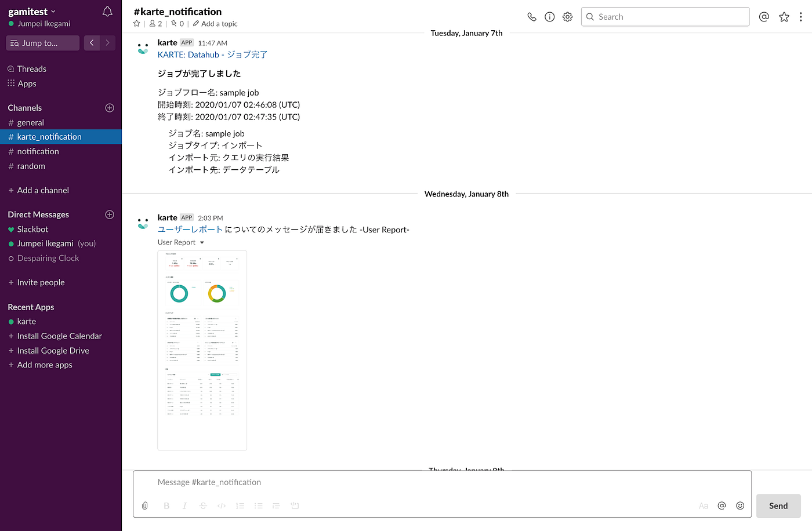Go back with the history left arrow
Viewport: 812px width, 531px height.
(x=92, y=43)
